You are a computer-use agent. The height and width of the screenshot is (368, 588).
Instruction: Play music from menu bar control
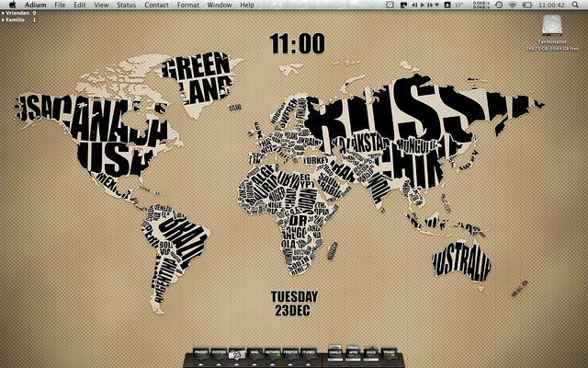click(423, 5)
